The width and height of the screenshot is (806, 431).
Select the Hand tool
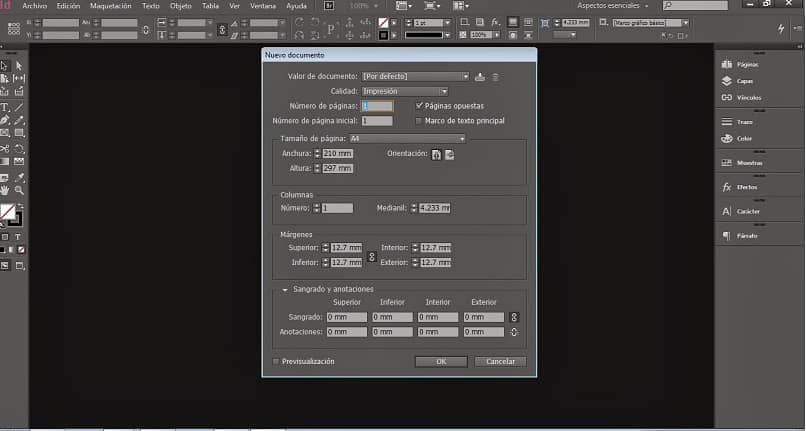tap(5, 190)
